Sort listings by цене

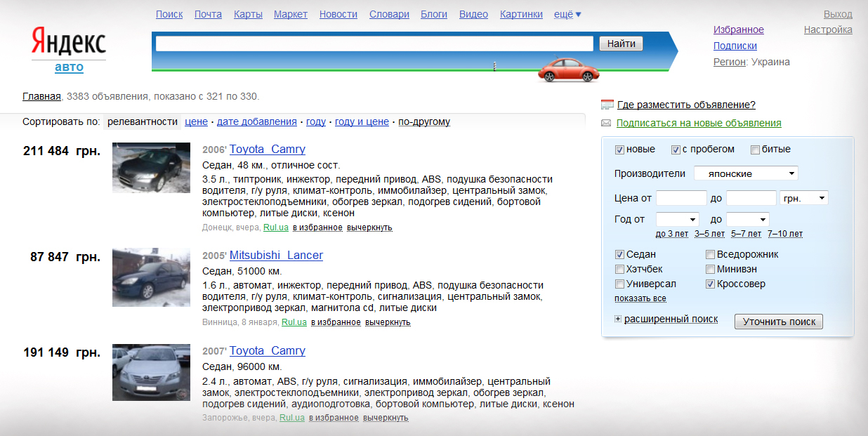pyautogui.click(x=196, y=121)
